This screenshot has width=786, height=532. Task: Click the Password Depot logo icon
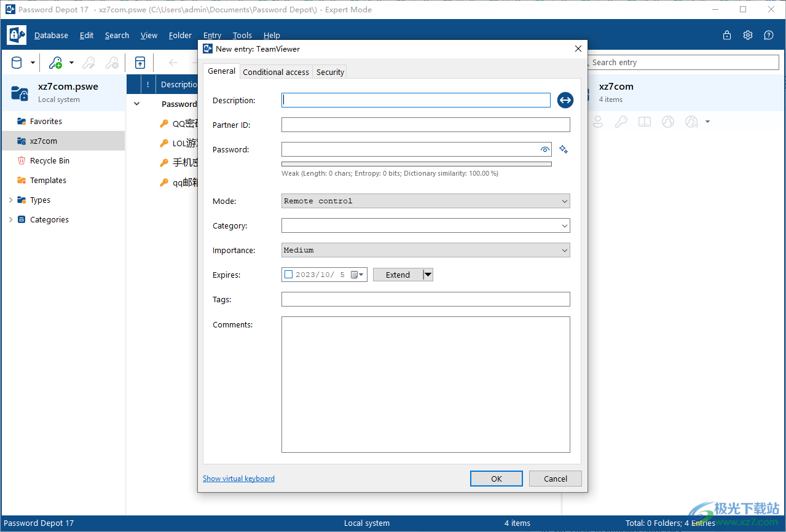[17, 35]
